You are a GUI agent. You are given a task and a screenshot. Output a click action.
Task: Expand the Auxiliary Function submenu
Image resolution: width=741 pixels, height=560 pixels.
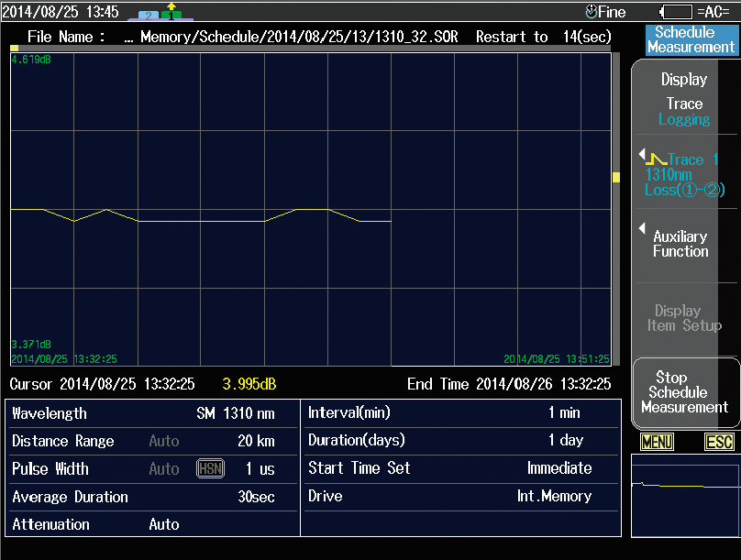point(683,244)
